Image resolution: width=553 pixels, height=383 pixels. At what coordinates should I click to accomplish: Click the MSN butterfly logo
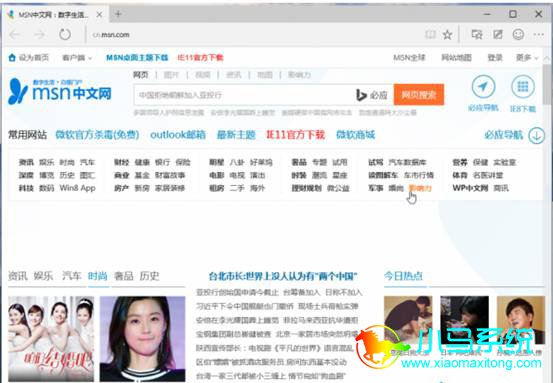pos(17,91)
